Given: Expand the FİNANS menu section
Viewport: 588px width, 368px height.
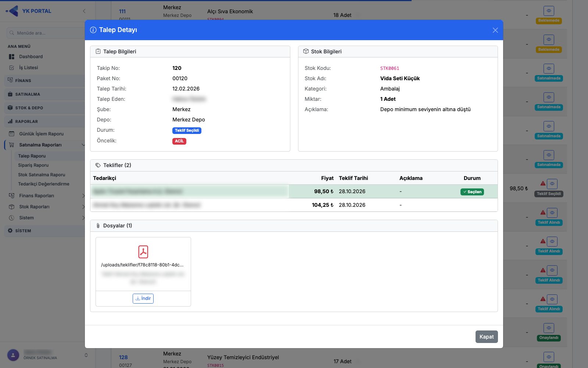Looking at the screenshot, I should click(x=45, y=81).
